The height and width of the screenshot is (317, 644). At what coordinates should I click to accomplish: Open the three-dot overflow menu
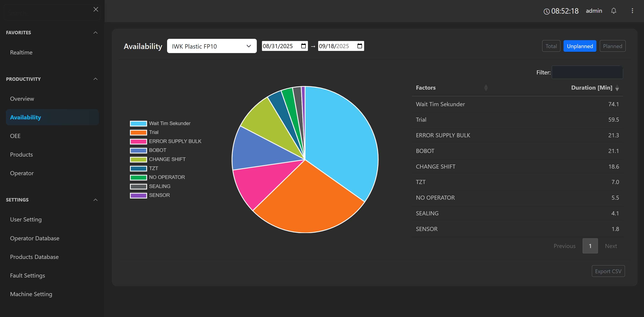(x=632, y=11)
